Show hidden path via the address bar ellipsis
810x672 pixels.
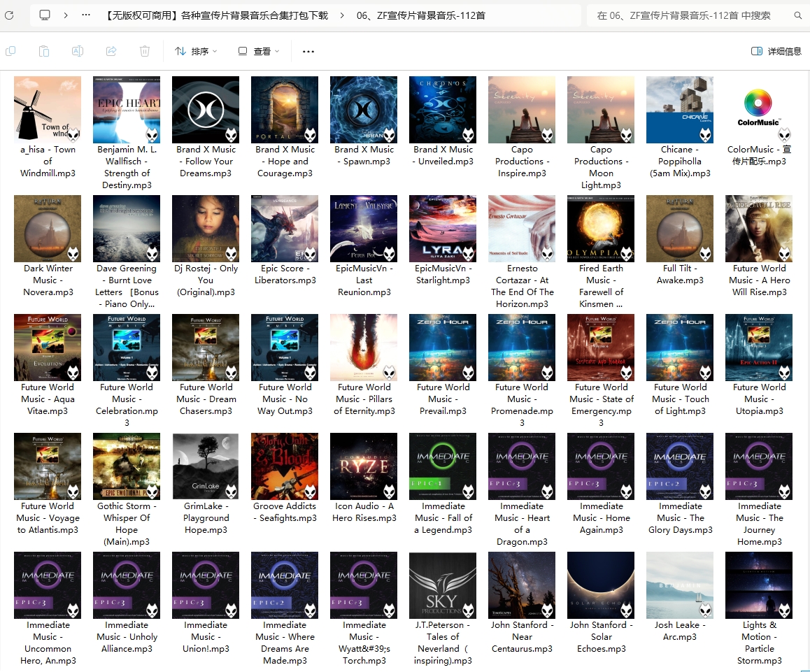[86, 15]
